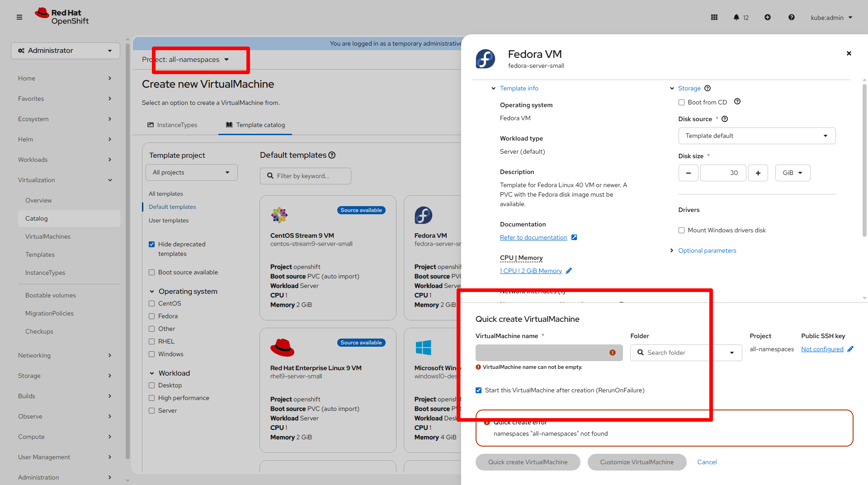Screen dimensions: 868x485
Task: Show Boot from CD help icon
Action: point(737,102)
